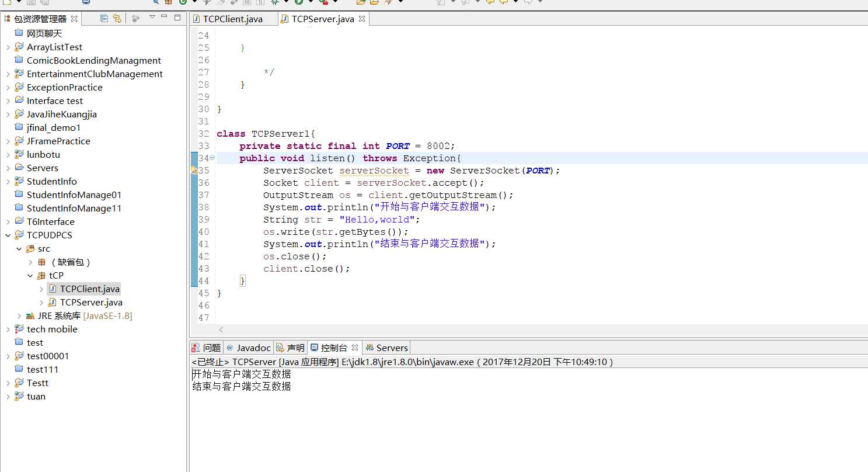Click the TCPServer.java file icon in tree
The height and width of the screenshot is (472, 868).
[53, 302]
